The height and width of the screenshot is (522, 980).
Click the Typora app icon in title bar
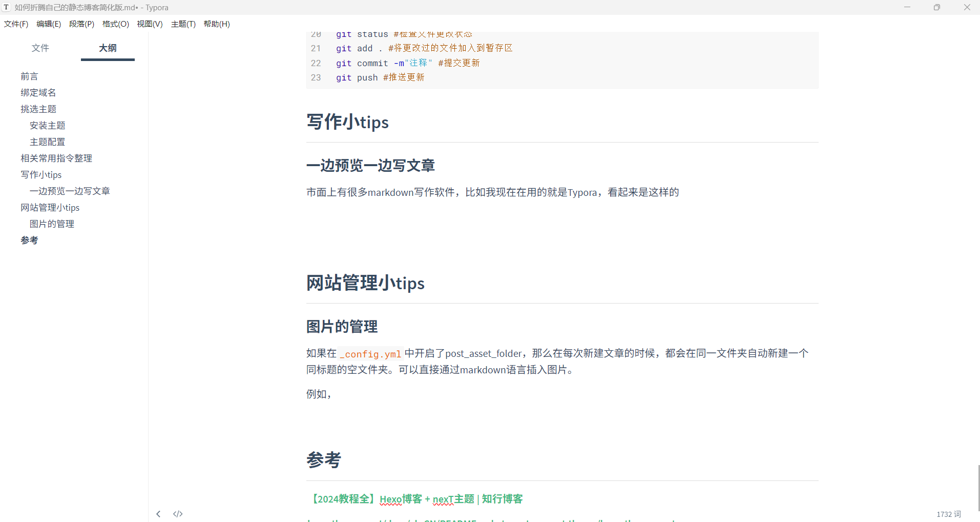pyautogui.click(x=6, y=7)
